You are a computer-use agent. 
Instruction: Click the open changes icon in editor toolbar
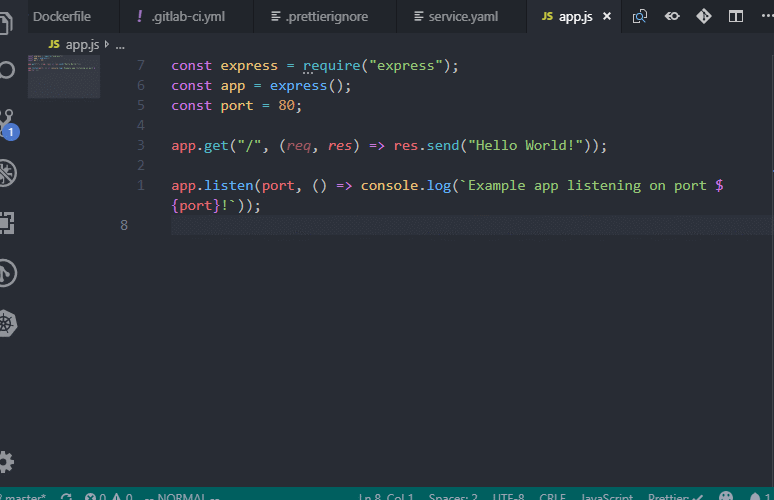[640, 16]
